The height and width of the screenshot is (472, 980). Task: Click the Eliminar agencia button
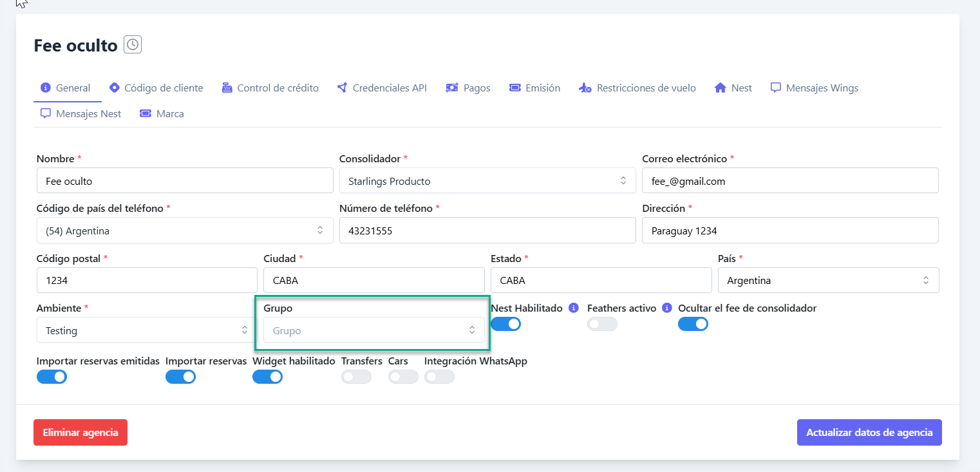(x=80, y=433)
